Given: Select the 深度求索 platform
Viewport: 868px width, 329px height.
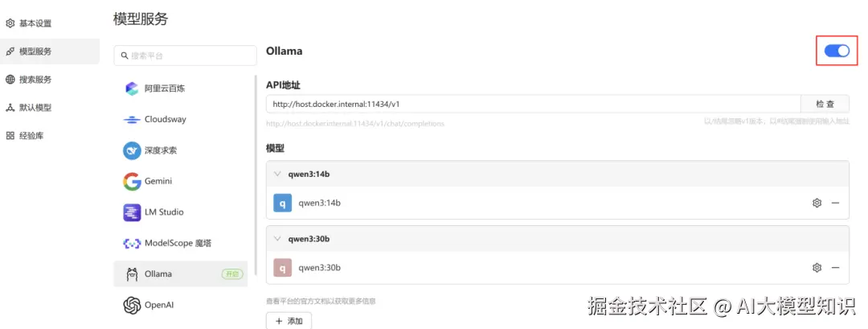Looking at the screenshot, I should 181,150.
